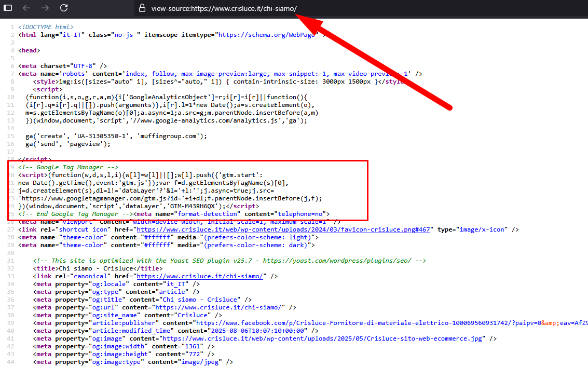588x366 pixels.
Task: Click the og:title meta line
Action: tap(143, 300)
